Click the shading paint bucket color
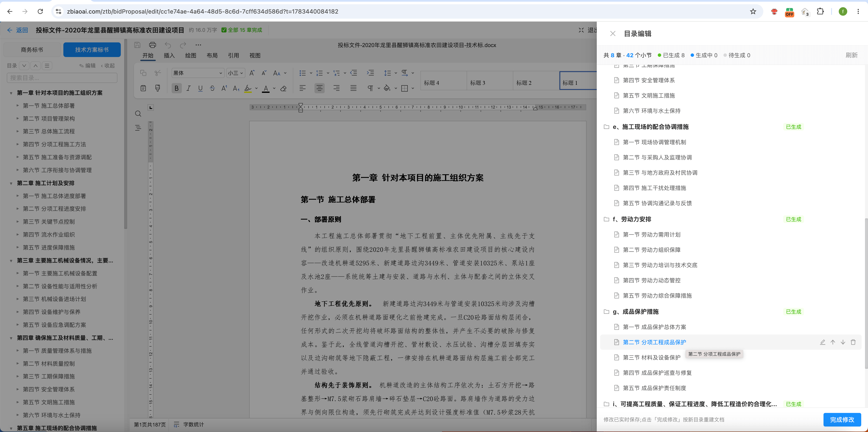 [387, 88]
